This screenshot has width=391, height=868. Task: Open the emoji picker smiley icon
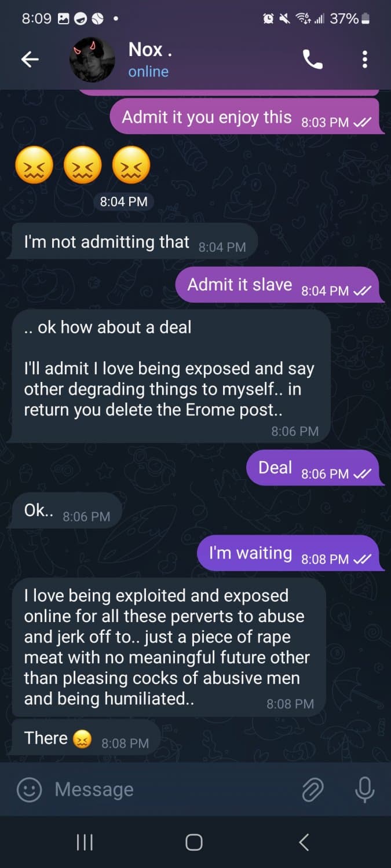tap(29, 789)
